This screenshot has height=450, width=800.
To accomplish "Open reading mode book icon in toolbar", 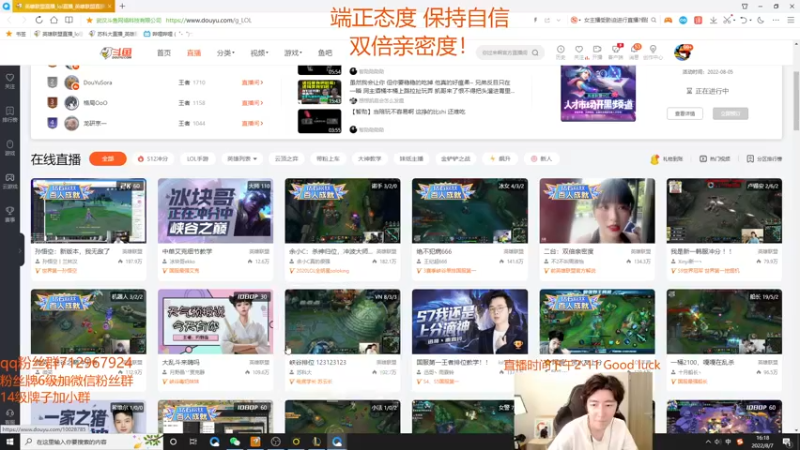I will 69,20.
